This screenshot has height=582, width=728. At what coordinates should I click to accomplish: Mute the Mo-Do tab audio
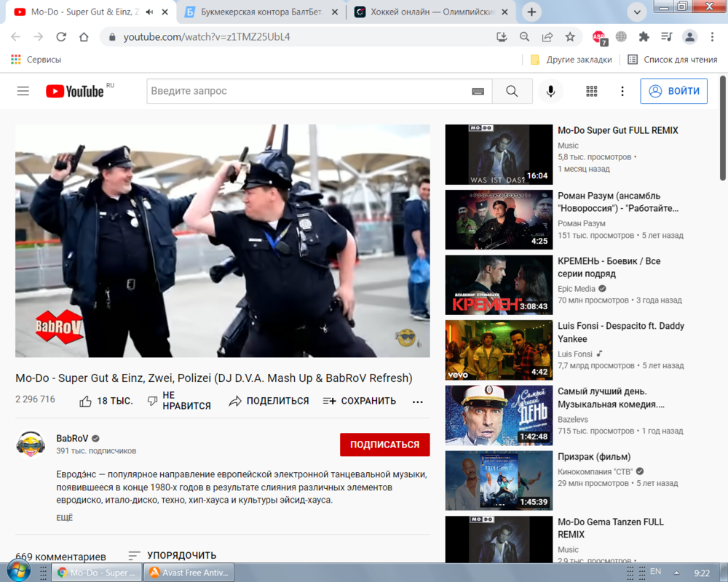tap(149, 12)
